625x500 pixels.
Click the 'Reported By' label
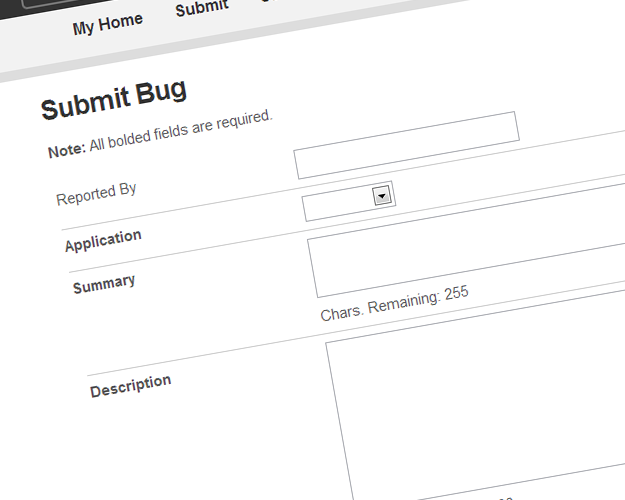96,194
